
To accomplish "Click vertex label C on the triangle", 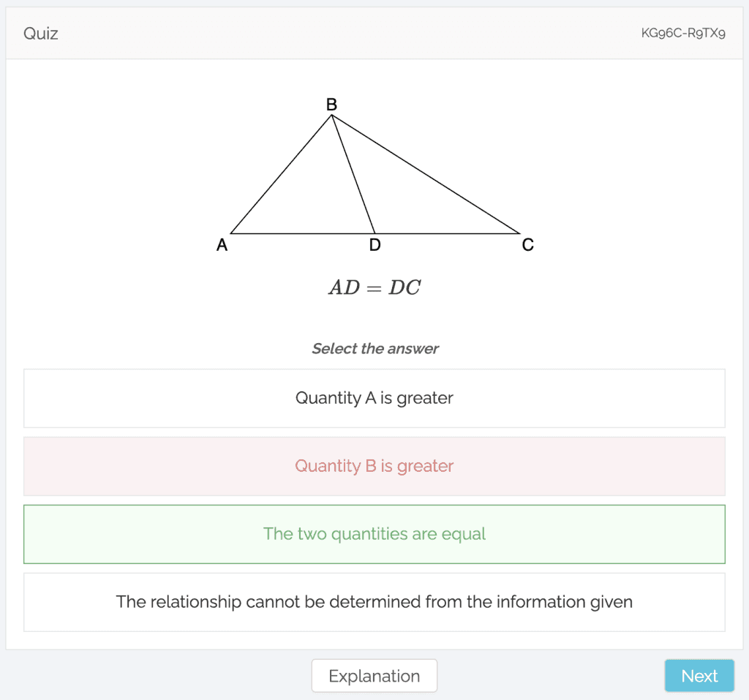I will tap(527, 245).
